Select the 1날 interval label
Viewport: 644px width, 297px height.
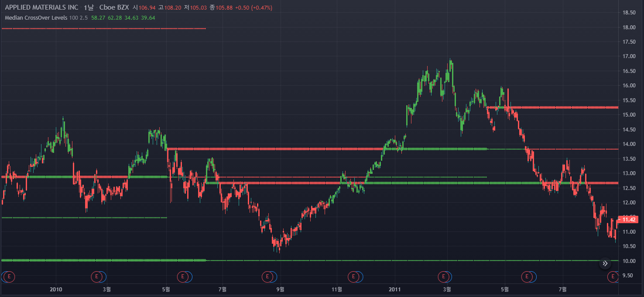click(x=89, y=7)
